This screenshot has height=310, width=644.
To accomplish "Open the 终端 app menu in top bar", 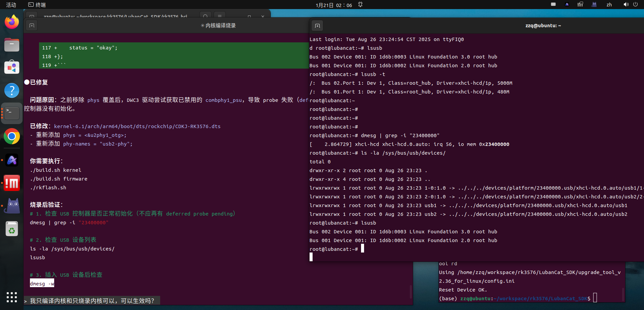I will tap(37, 5).
